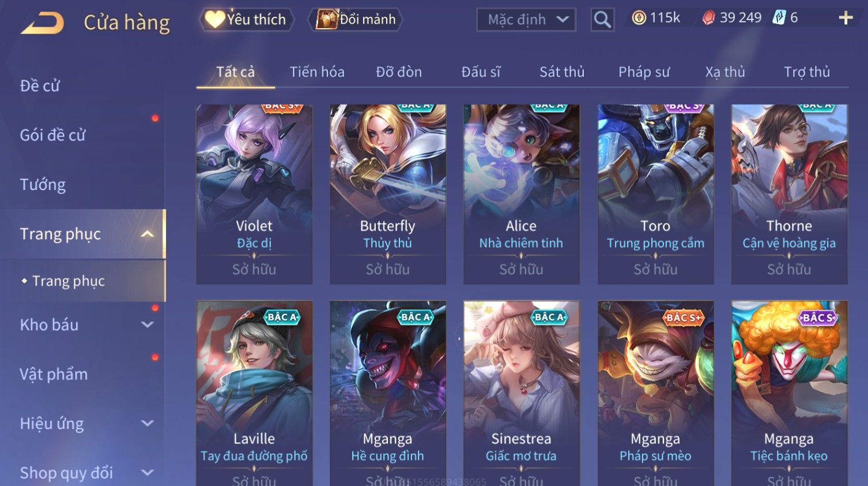Screen dimensions: 868x486
Task: Tap the gold coin balance icon
Action: (639, 18)
